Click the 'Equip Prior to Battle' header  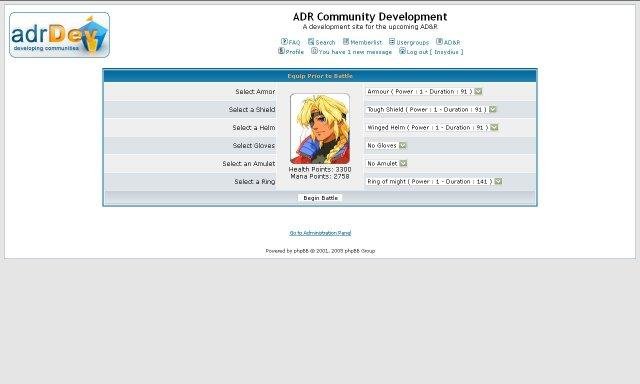click(x=320, y=76)
